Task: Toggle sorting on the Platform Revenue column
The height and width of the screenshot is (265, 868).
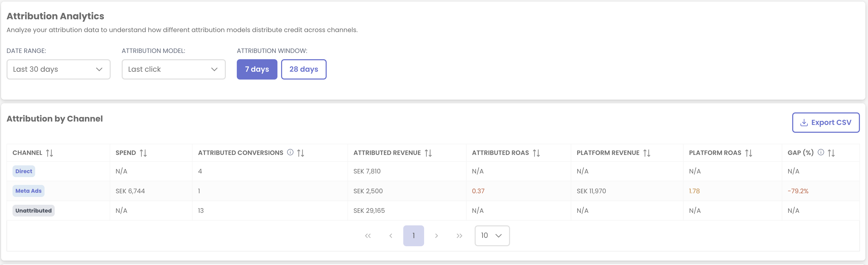Action: coord(647,153)
